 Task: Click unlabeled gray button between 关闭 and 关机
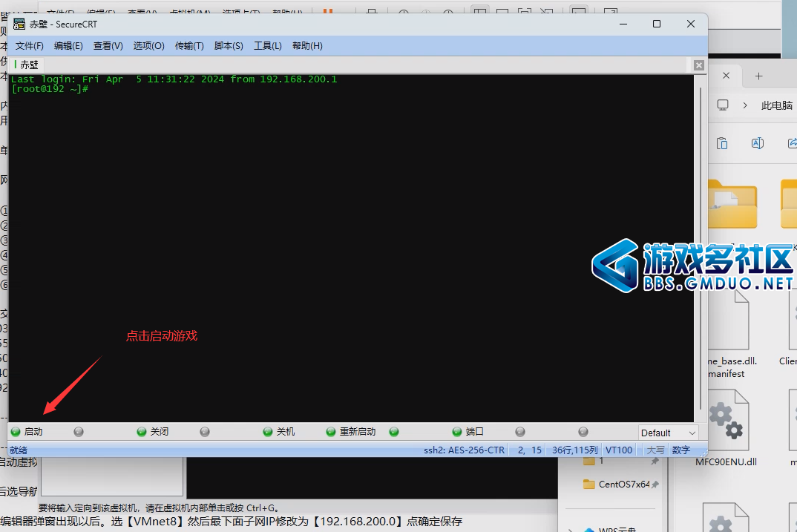(x=205, y=431)
